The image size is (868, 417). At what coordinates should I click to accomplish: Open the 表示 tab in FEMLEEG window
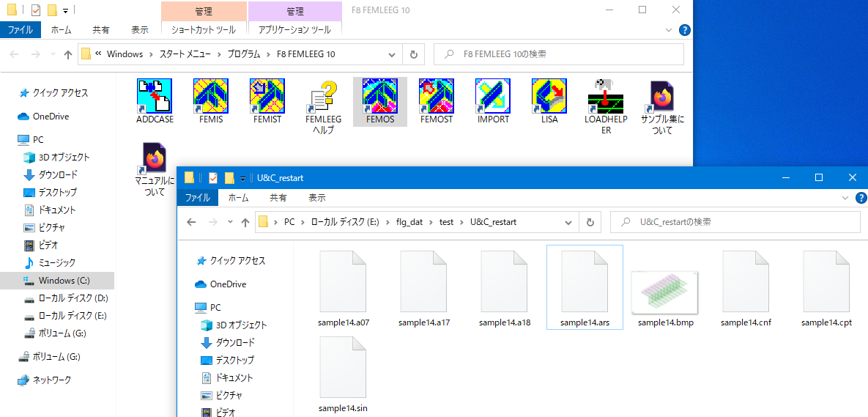point(139,30)
